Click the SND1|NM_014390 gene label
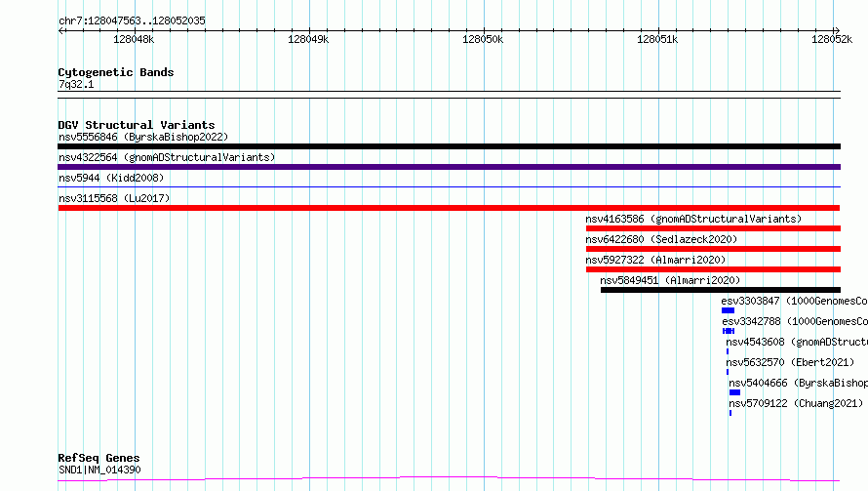The image size is (868, 491). tap(99, 470)
